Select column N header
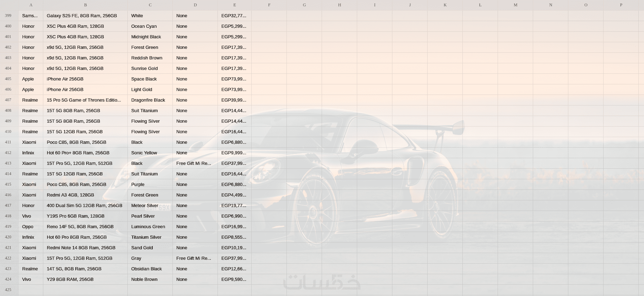Screen dimensions: 644x296 [551, 5]
